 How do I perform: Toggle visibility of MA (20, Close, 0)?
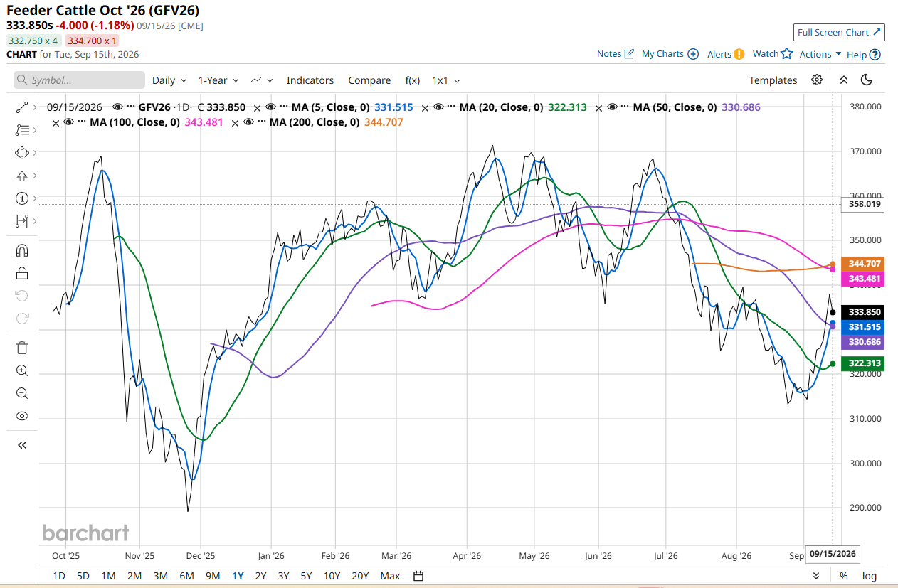tap(438, 107)
